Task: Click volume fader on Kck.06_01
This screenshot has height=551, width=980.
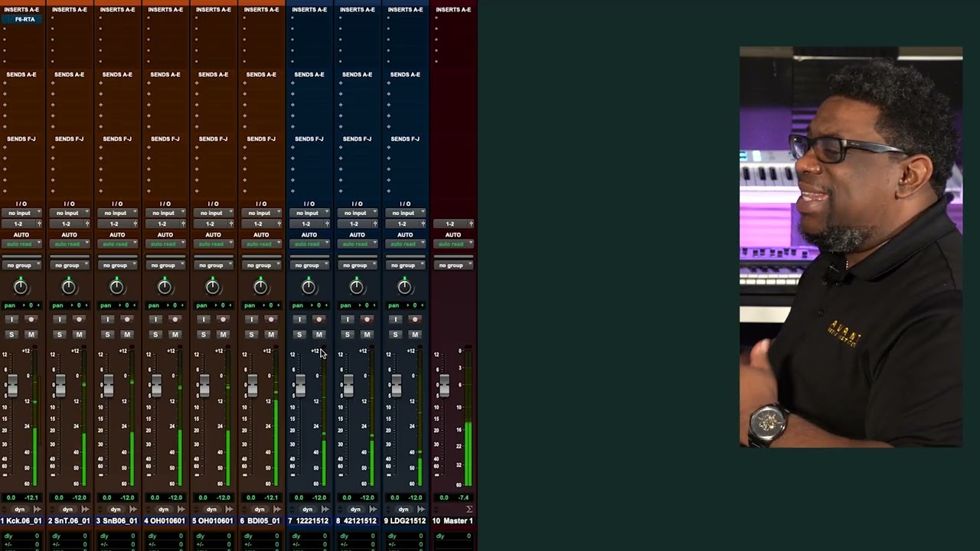Action: (12, 385)
